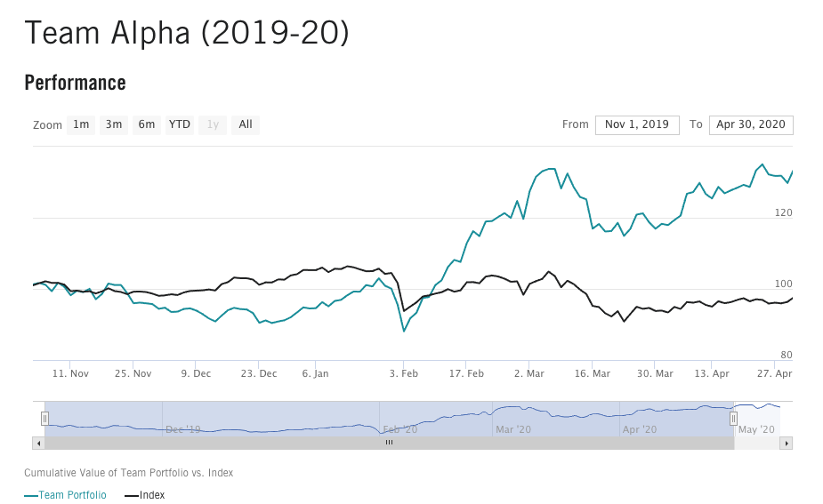
Task: Edit the From date field
Action: (x=637, y=124)
